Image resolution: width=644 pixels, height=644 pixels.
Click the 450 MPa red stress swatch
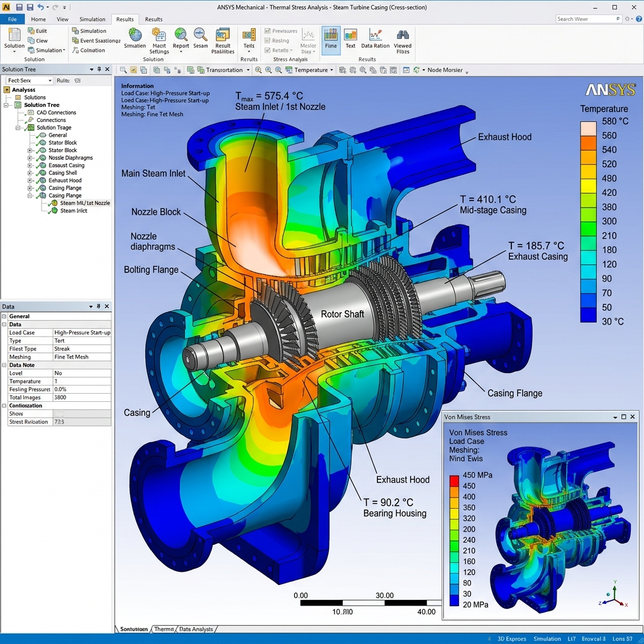tap(454, 480)
